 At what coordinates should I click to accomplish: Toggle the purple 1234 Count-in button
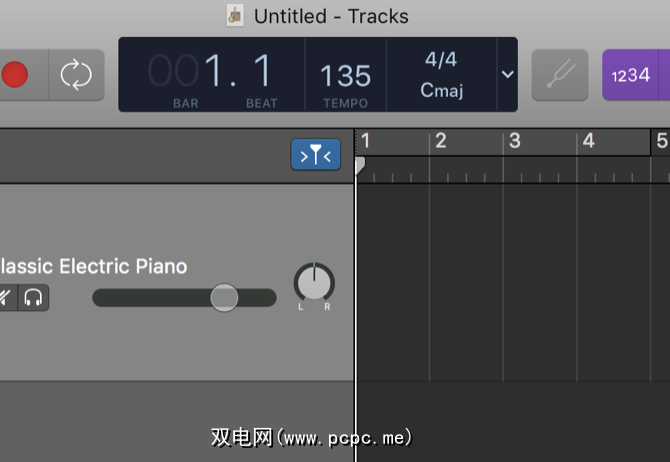631,75
